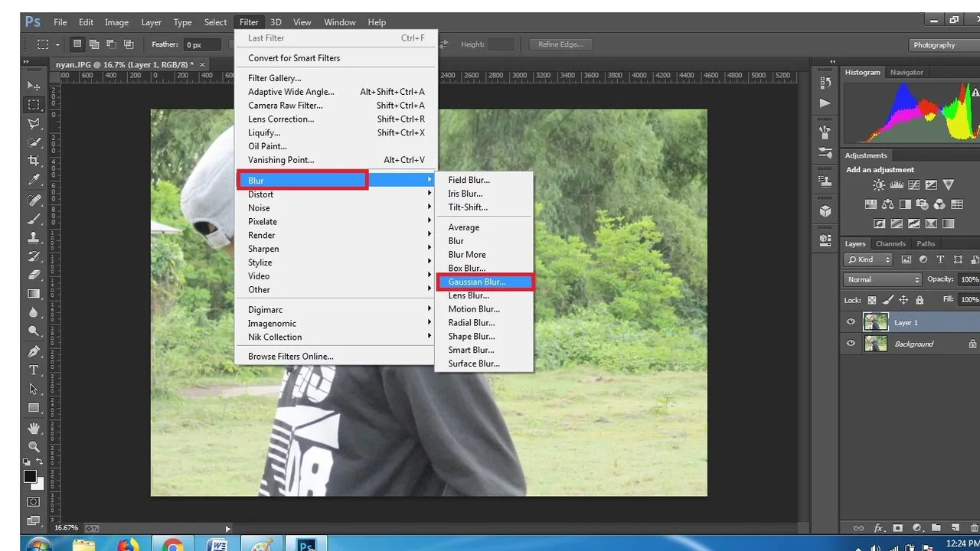980x551 pixels.
Task: Add Vibrance adjustment
Action: [949, 184]
